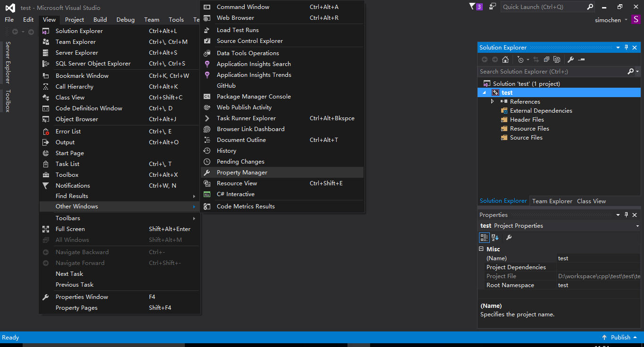Click the Home icon in Solution Explorer toolbar
This screenshot has height=347, width=644.
pos(505,59)
